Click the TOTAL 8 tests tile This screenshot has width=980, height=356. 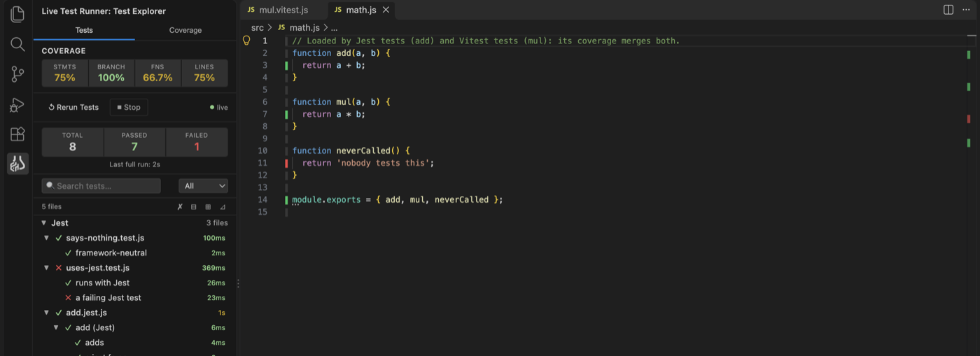[73, 142]
